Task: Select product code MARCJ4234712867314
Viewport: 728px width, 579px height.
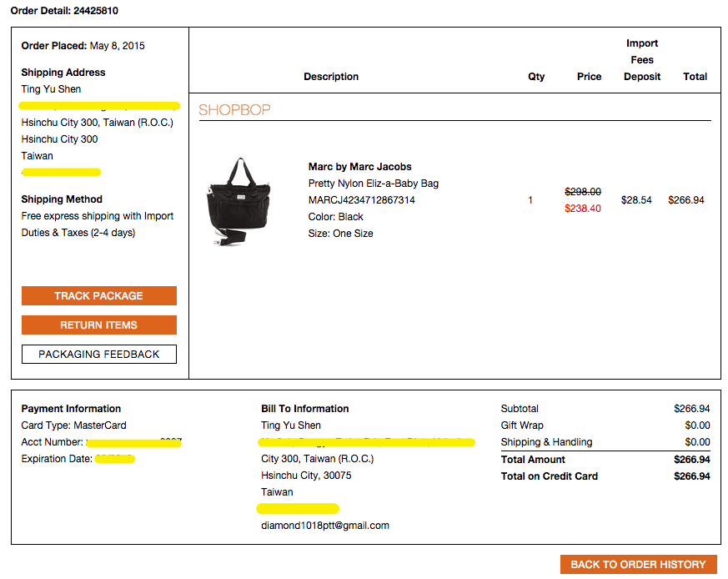Action: pyautogui.click(x=362, y=200)
